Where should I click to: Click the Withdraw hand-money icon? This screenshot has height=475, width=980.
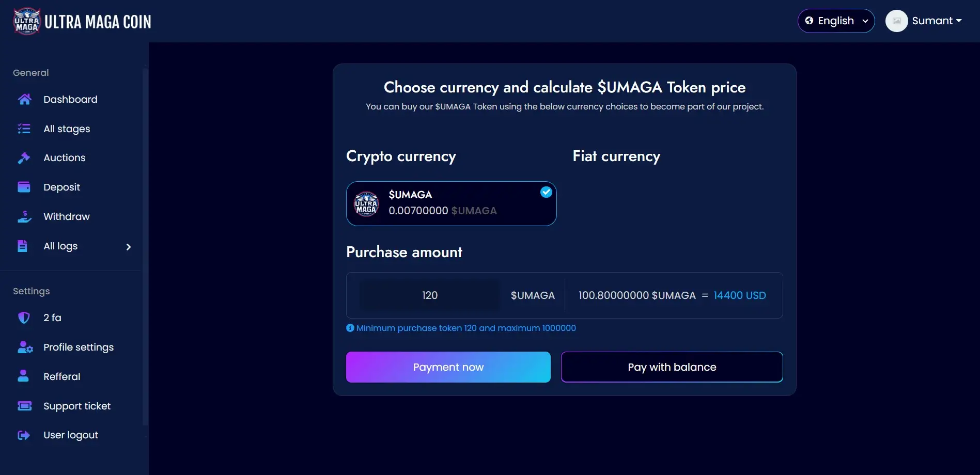coord(24,217)
